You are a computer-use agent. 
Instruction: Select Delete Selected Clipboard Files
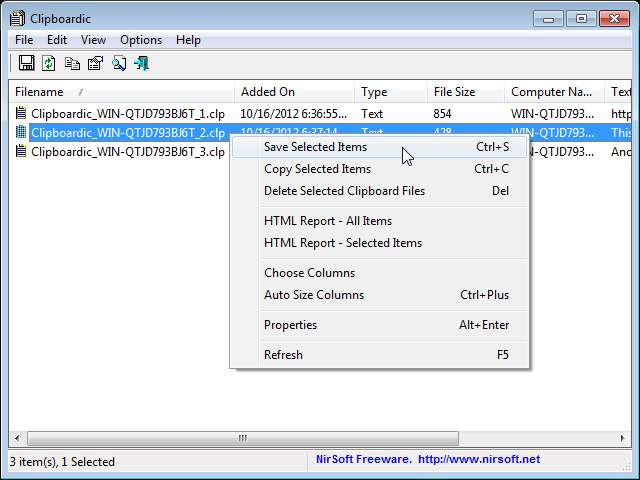click(344, 191)
